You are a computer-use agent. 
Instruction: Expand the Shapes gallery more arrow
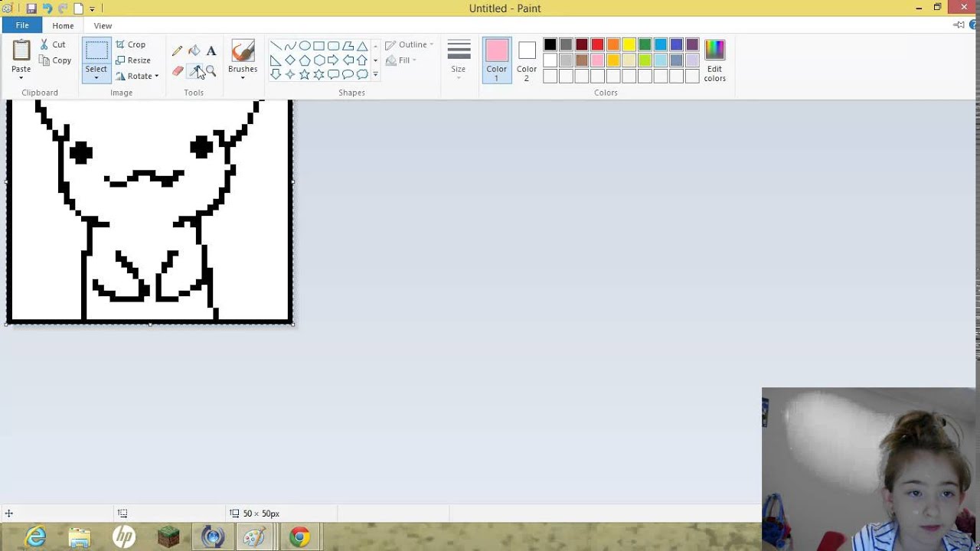(375, 74)
